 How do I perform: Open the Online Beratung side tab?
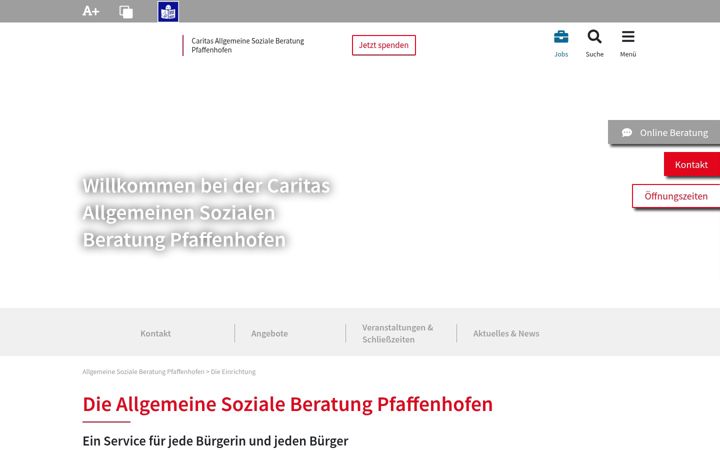click(x=664, y=132)
